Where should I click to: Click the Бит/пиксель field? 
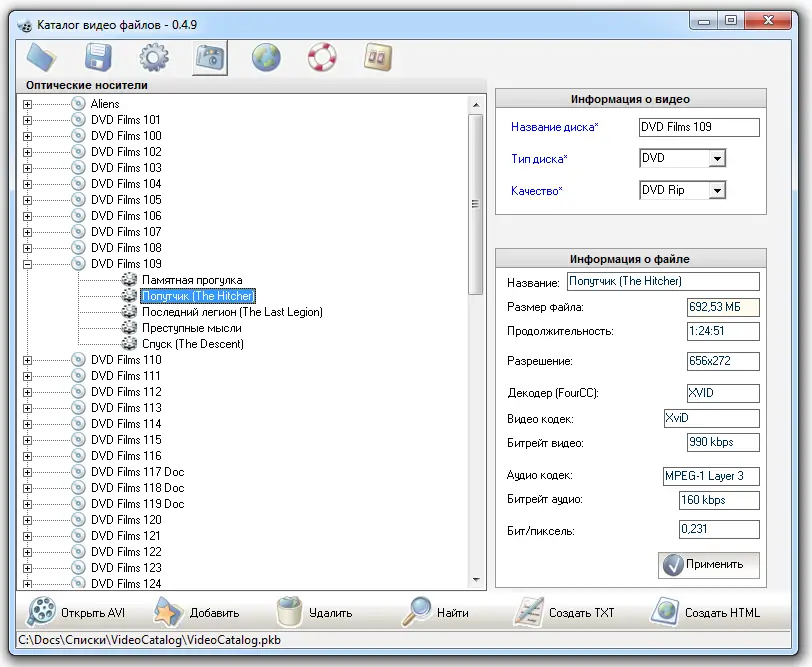(x=719, y=529)
